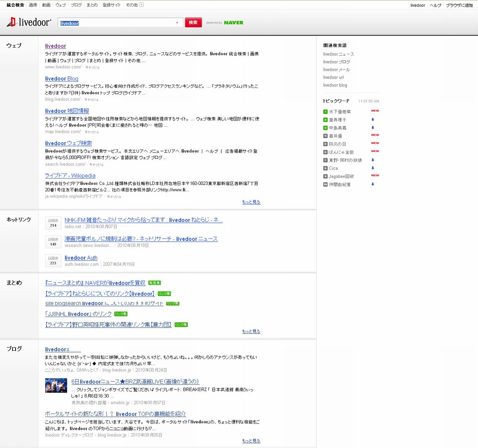Screen dimensions: 478x448
Task: Open topic keyword Jagabee回収
Action: click(341, 176)
